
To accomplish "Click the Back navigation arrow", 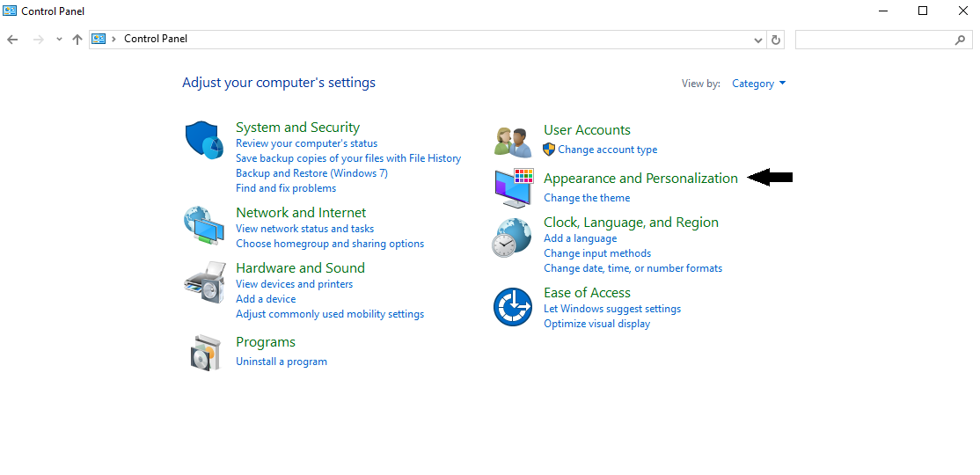I will [12, 40].
